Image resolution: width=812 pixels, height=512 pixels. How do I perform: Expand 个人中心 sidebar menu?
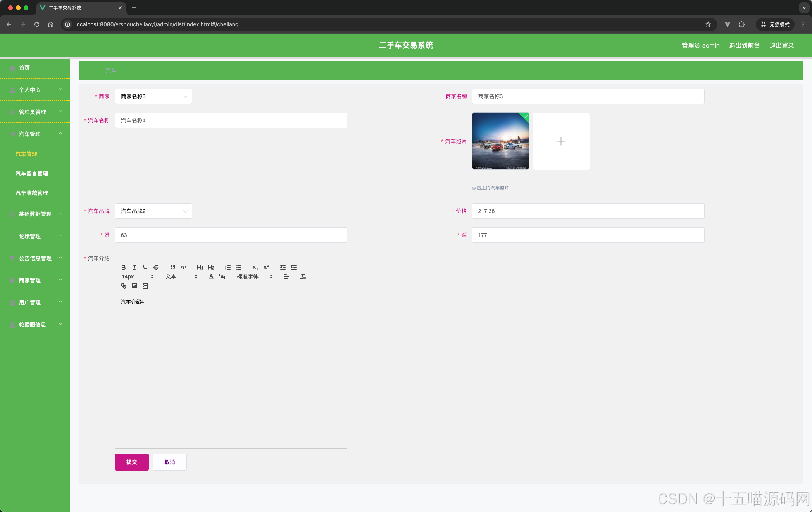coord(35,90)
